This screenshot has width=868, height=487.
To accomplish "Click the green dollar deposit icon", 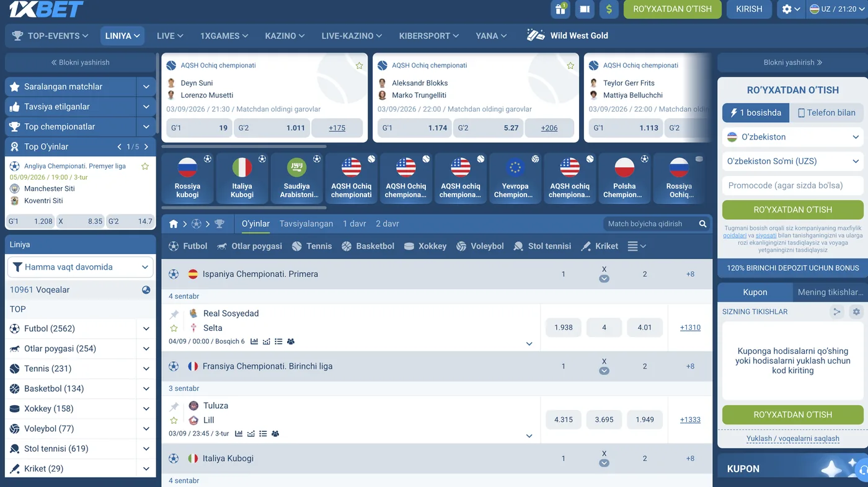I will click(x=609, y=9).
